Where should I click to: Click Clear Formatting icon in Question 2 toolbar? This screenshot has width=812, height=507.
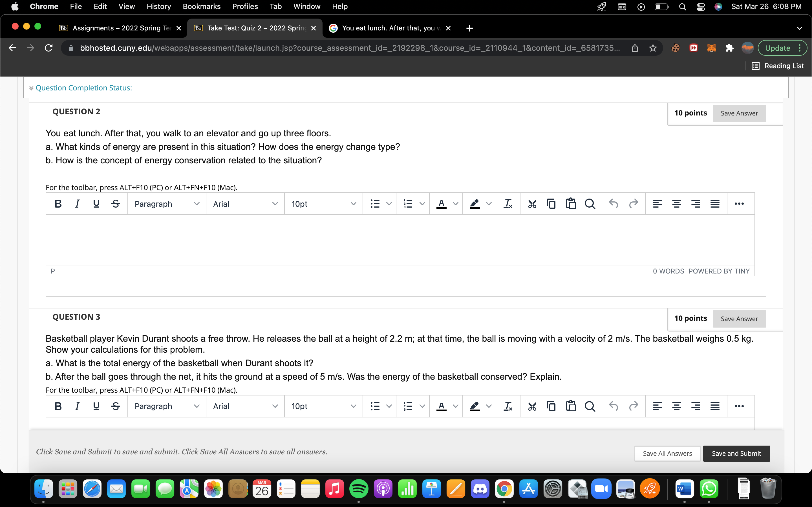click(508, 204)
